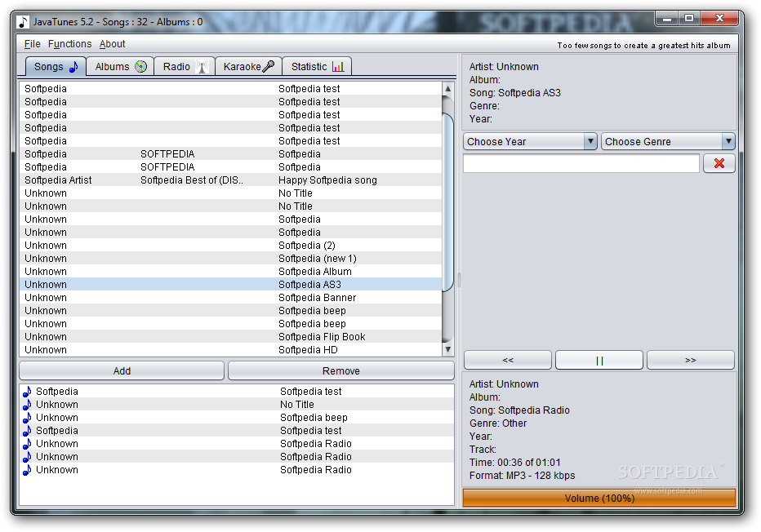Open the Choose Genre dropdown
This screenshot has width=761, height=532.
click(x=668, y=142)
